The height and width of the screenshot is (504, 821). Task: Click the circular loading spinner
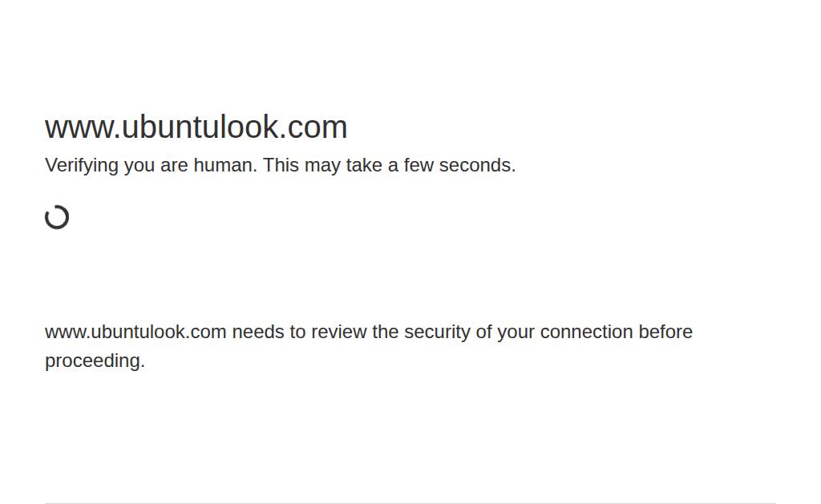57,217
